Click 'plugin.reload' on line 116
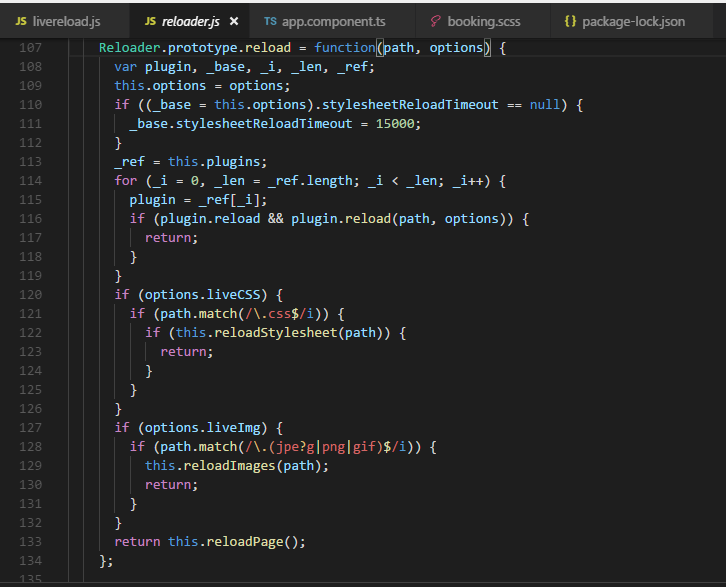The image size is (726, 587). (x=210, y=219)
